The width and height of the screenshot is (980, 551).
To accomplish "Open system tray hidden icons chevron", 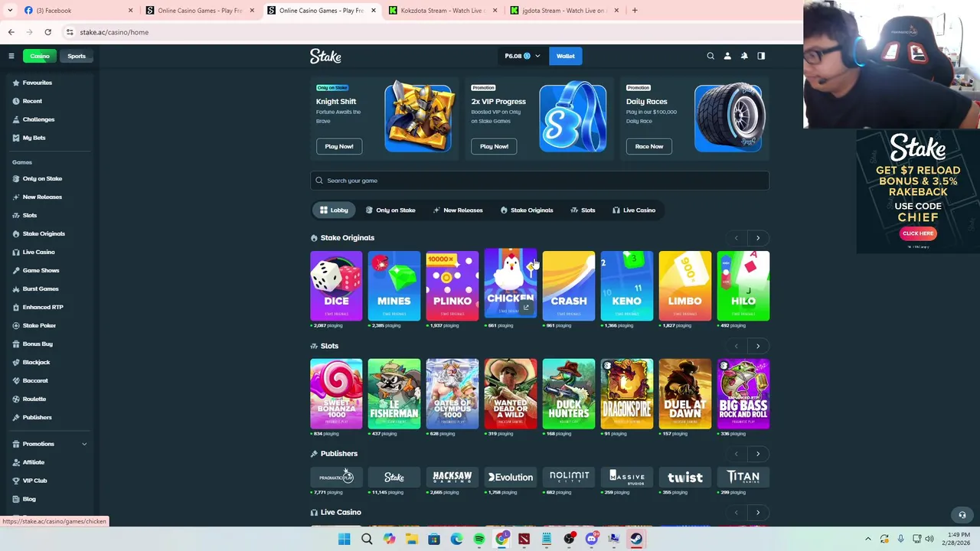I will (867, 540).
